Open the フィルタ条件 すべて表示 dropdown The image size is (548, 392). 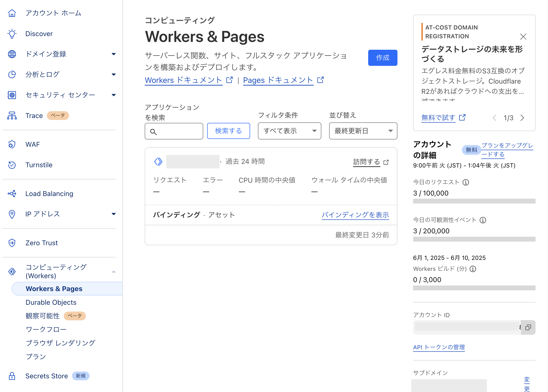[x=289, y=131]
